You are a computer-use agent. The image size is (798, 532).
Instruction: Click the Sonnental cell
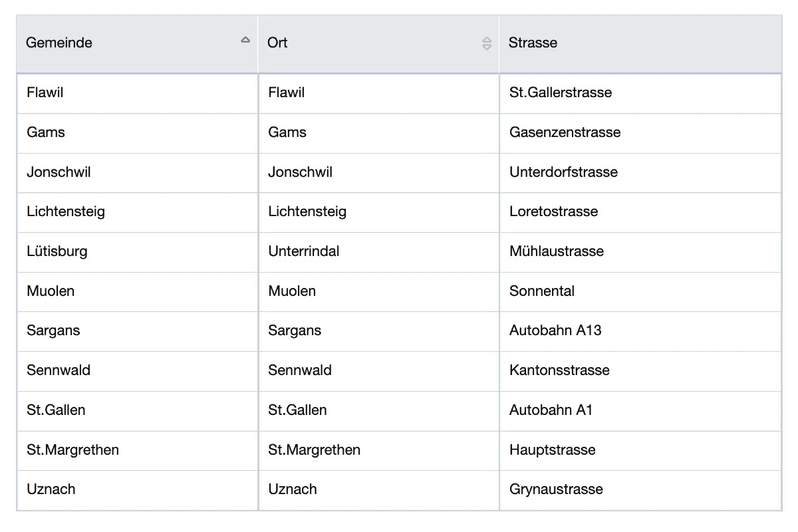tap(640, 292)
